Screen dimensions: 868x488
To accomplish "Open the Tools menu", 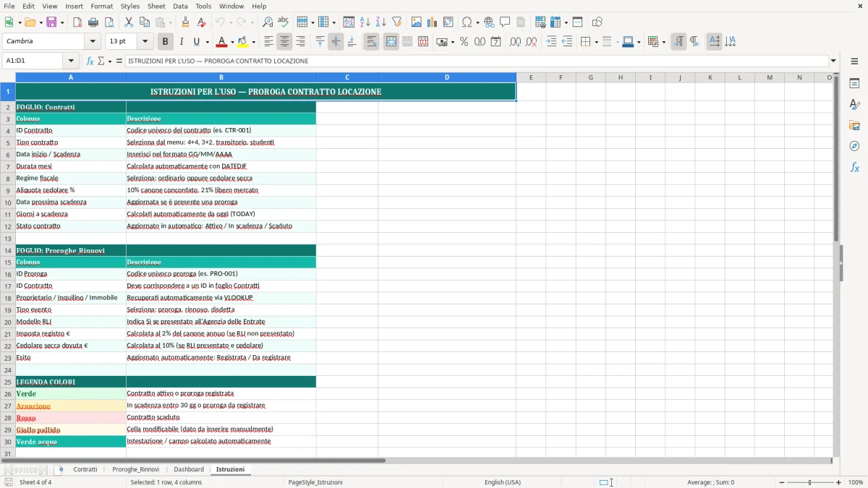I will coord(203,6).
